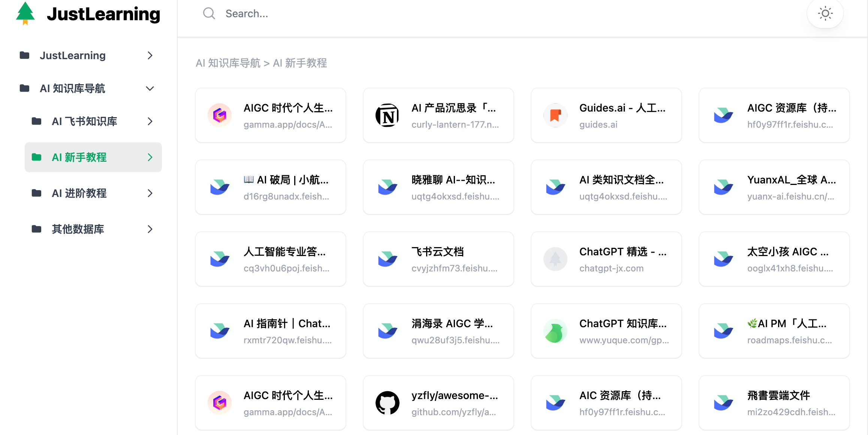Toggle the light/dark theme sun button
This screenshot has width=868, height=435.
[825, 14]
